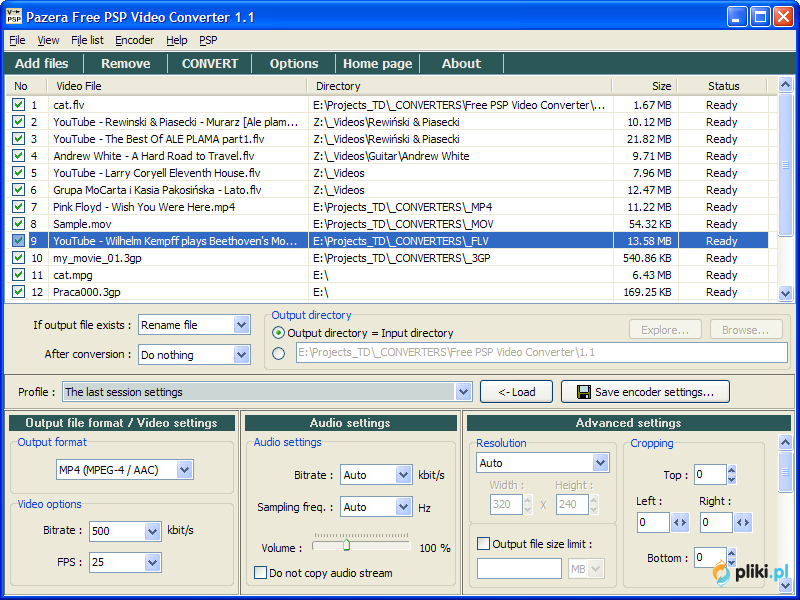Click the <- Load profile button
This screenshot has width=800, height=600.
516,392
